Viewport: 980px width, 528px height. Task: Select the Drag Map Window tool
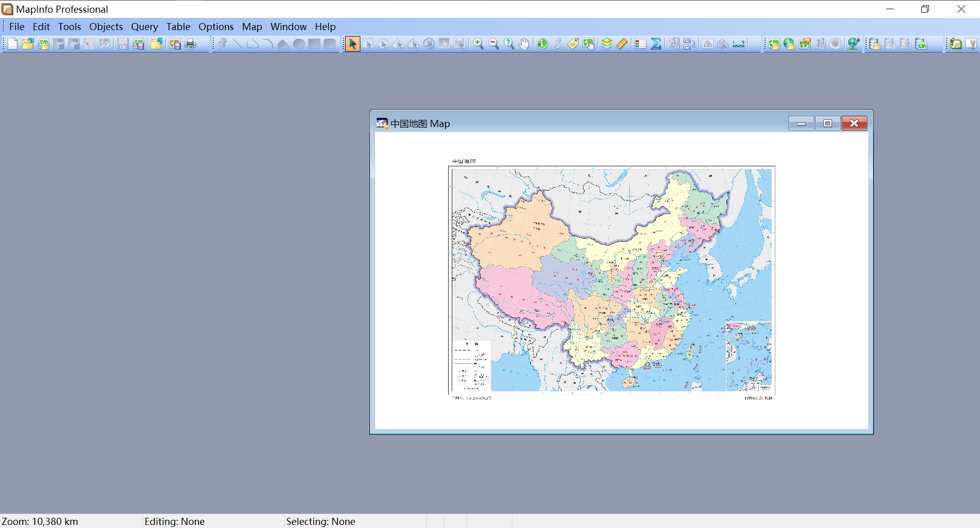589,44
